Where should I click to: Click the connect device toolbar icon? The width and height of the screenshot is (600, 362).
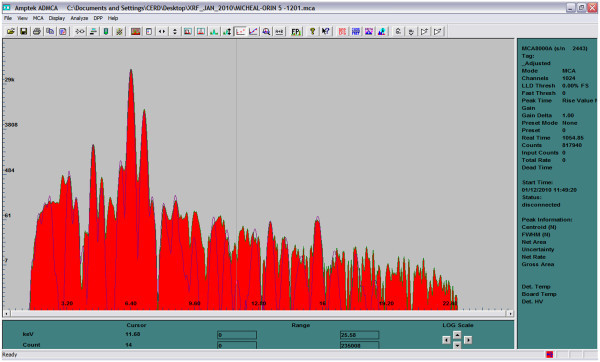(x=80, y=31)
